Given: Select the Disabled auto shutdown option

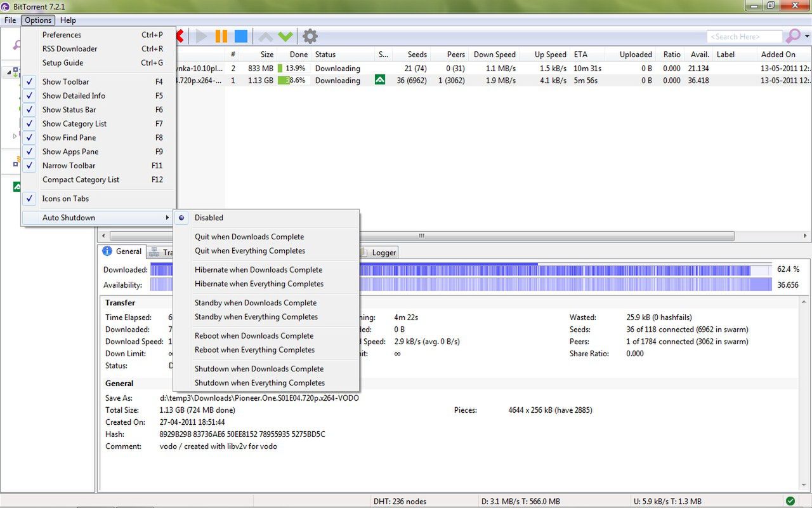Looking at the screenshot, I should pos(266,217).
